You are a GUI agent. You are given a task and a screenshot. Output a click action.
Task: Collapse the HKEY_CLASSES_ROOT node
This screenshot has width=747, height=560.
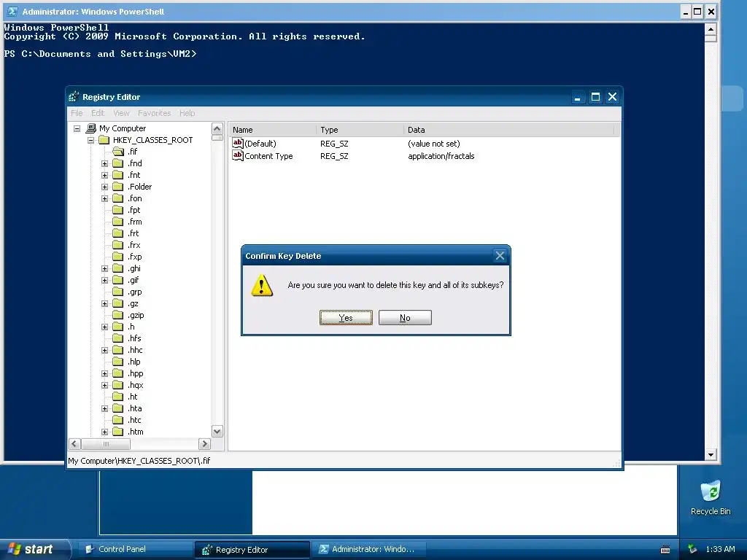coord(90,140)
